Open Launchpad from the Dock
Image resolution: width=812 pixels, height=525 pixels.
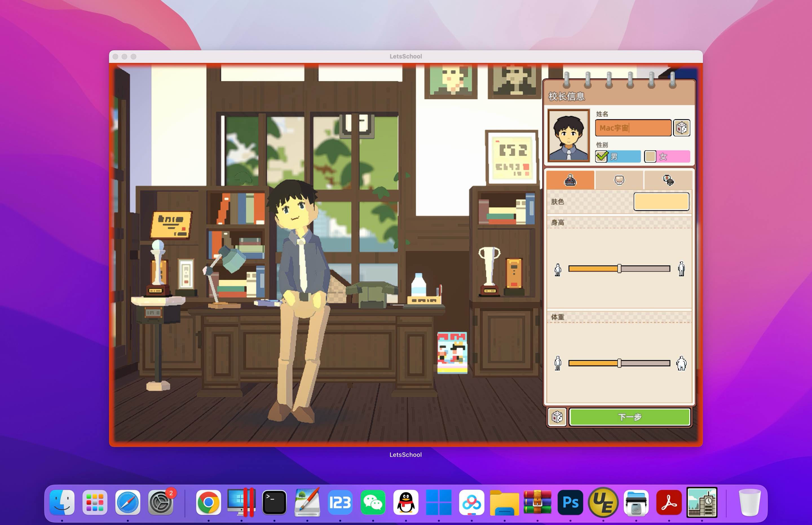(x=95, y=502)
